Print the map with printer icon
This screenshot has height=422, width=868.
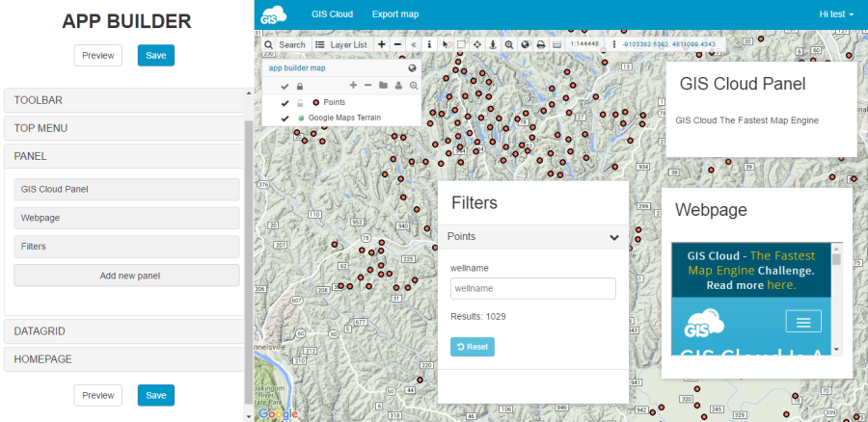click(541, 44)
